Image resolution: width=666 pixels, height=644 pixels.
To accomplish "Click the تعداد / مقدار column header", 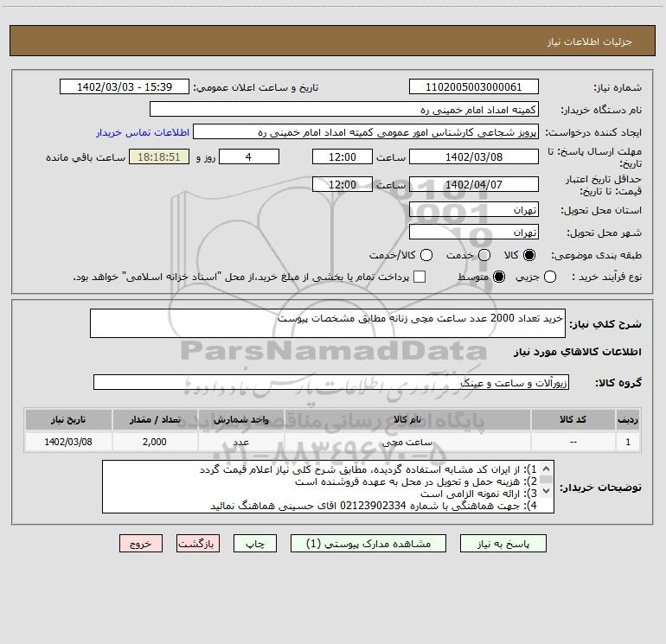I will pos(155,419).
